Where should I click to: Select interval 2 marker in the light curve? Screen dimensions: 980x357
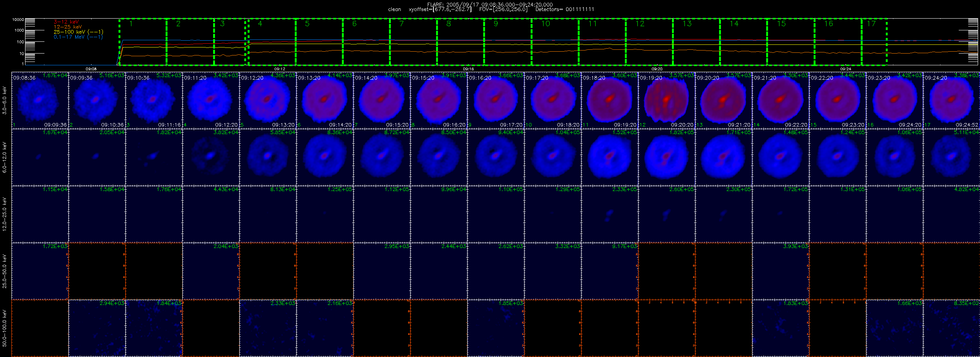pos(178,24)
